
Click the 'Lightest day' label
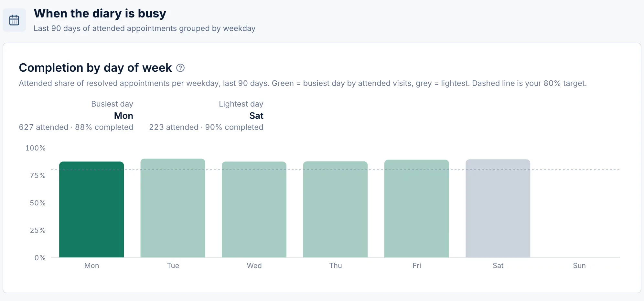click(x=241, y=104)
